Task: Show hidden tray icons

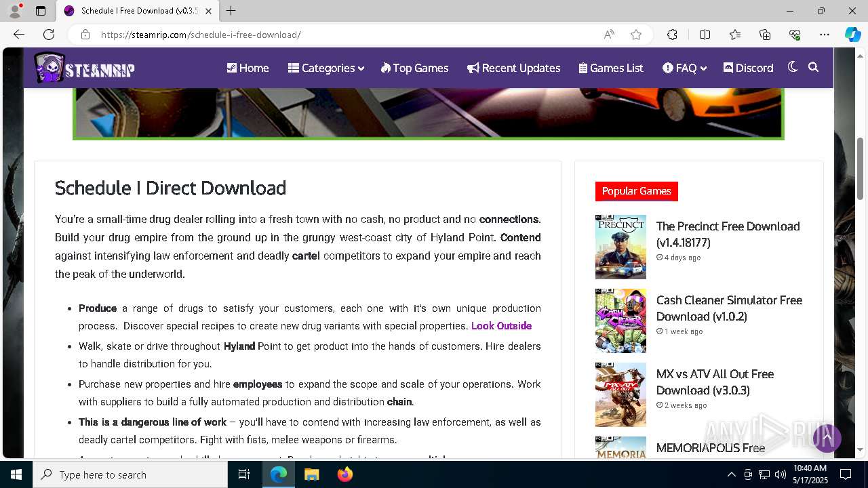Action: click(731, 474)
